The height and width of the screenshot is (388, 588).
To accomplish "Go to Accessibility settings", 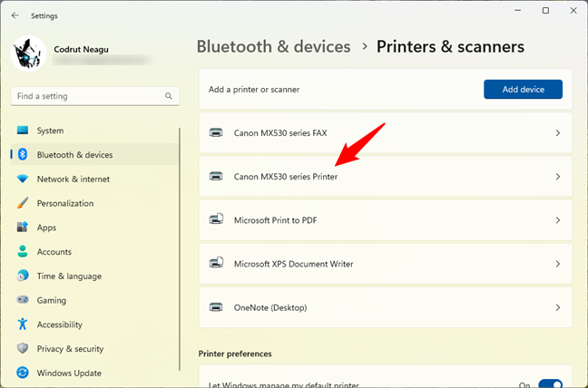I will [94, 325].
